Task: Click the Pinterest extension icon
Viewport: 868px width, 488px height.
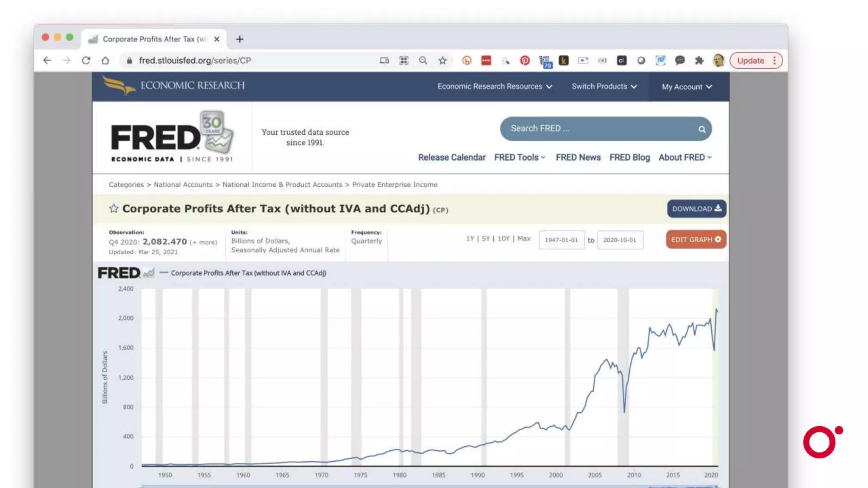Action: click(525, 61)
